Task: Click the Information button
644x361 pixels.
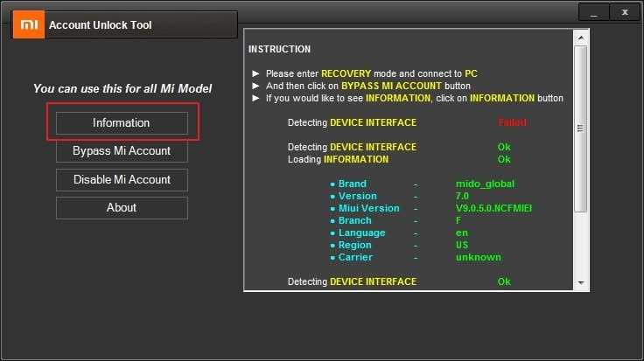Action: click(122, 123)
